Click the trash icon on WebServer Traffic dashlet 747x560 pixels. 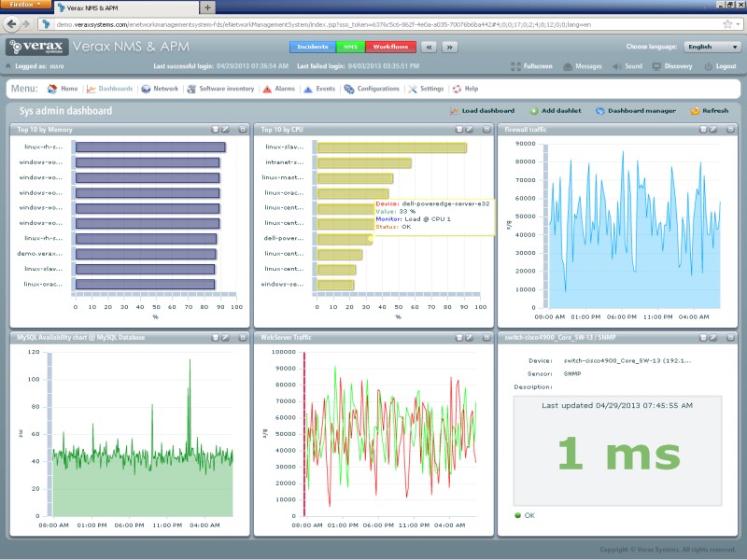tap(459, 337)
